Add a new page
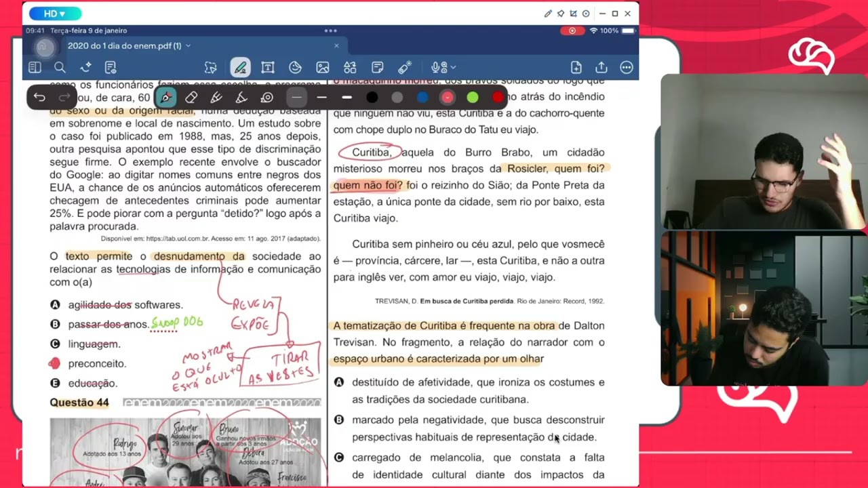 tap(576, 67)
